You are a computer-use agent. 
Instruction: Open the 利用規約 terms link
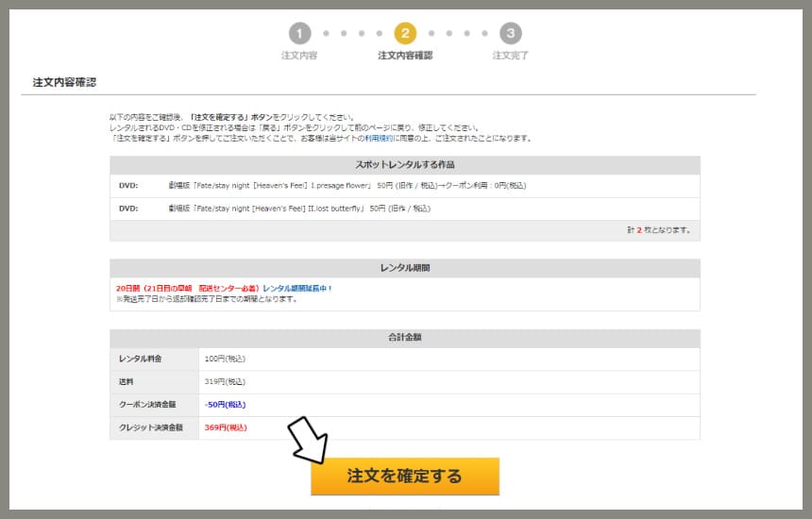379,138
